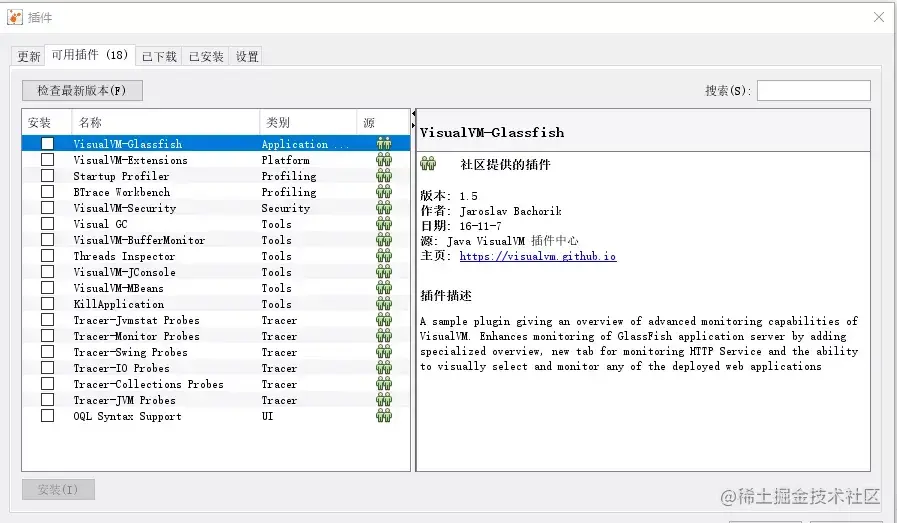
Task: Click community source icon for VisualVM-JConsole row
Action: 384,272
